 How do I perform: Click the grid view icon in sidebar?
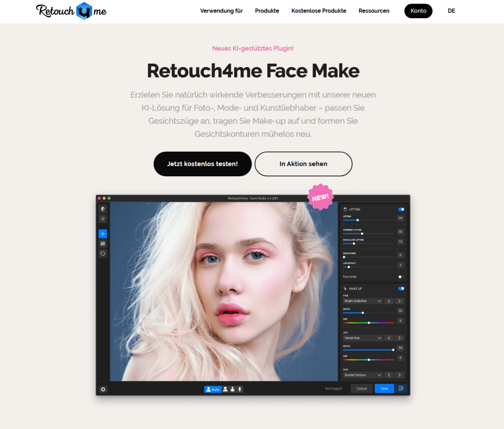pyautogui.click(x=103, y=243)
